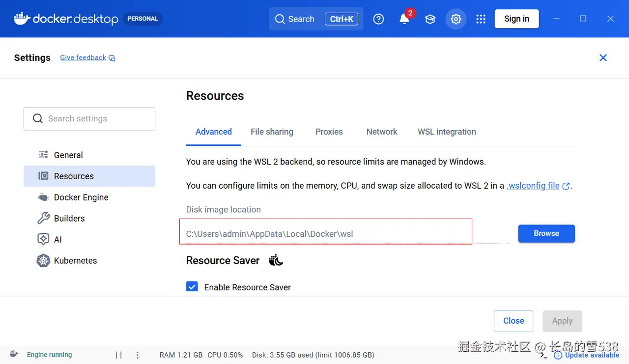Click the Settings gear icon in header
The height and width of the screenshot is (364, 629).
[456, 19]
